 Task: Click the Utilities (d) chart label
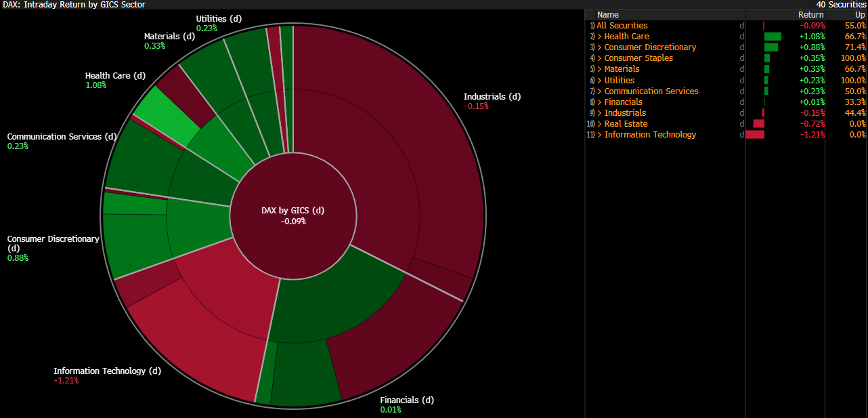219,18
